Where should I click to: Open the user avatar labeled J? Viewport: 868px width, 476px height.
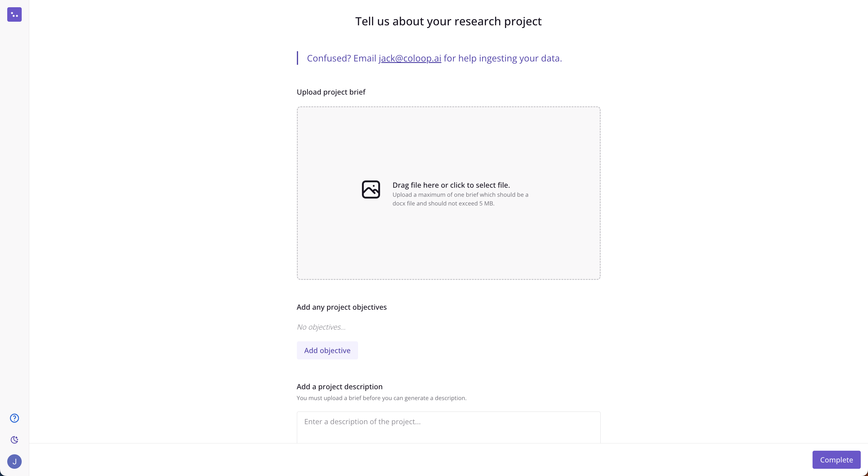[x=14, y=461]
